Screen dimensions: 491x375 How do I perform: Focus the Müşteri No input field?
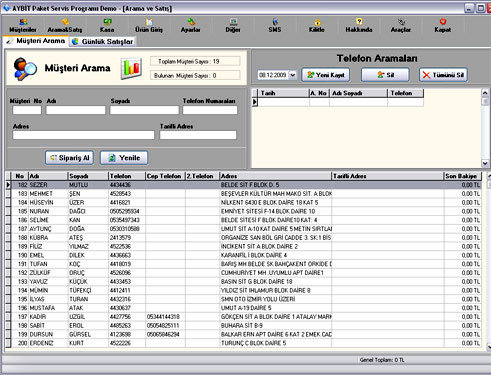point(27,110)
